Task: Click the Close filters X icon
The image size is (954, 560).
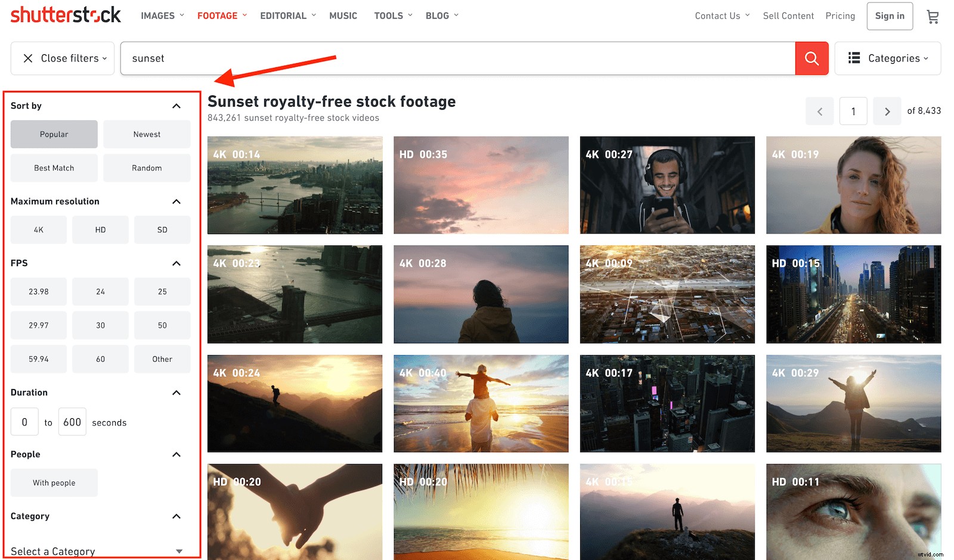Action: 27,58
